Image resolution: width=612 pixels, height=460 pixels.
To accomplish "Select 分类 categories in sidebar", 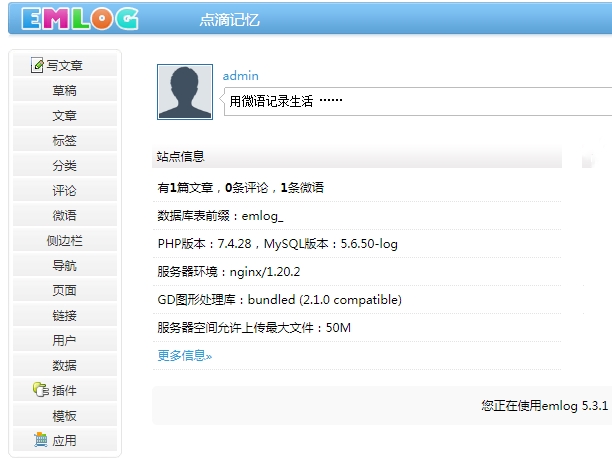I will tap(65, 166).
